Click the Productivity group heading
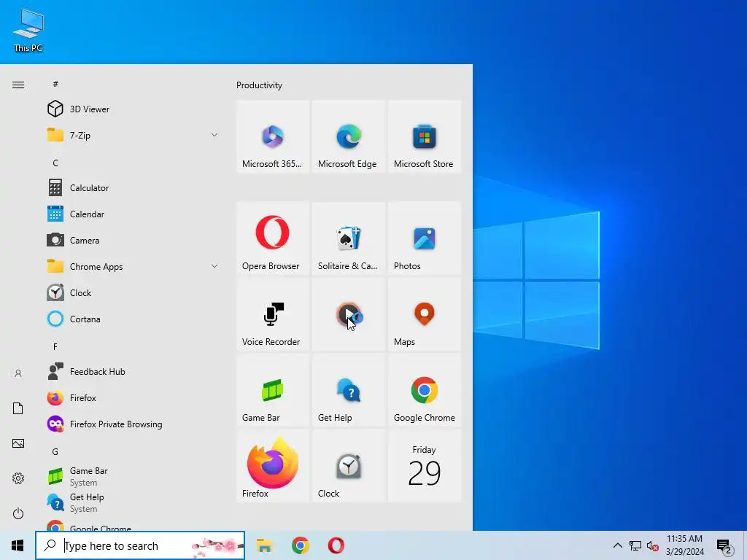 pyautogui.click(x=259, y=85)
